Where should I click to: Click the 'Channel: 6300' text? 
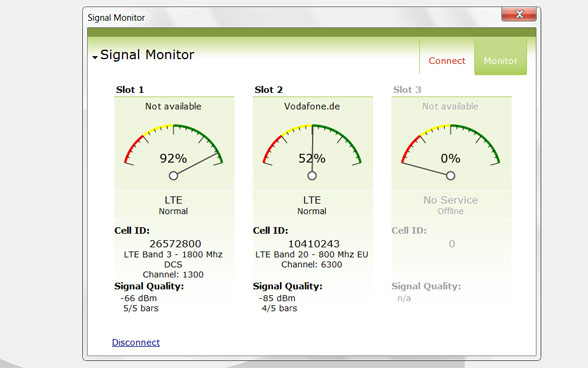click(312, 264)
